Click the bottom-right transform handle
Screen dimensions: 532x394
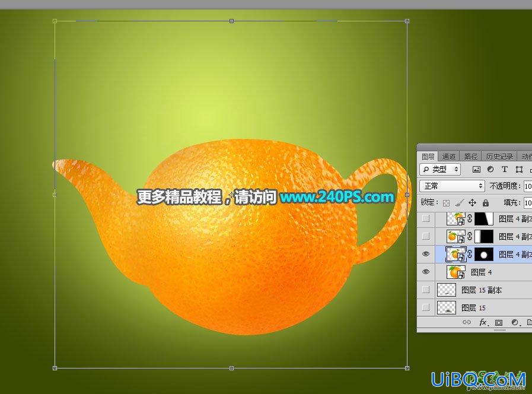click(x=407, y=368)
